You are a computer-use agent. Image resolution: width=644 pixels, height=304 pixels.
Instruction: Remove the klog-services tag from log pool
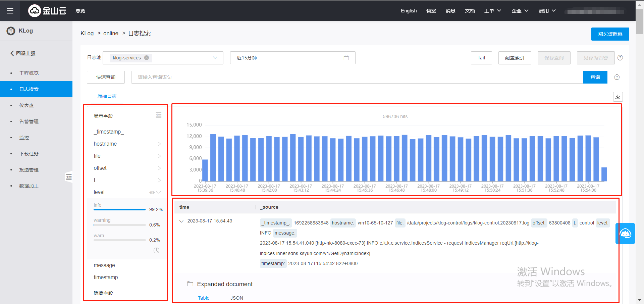147,58
